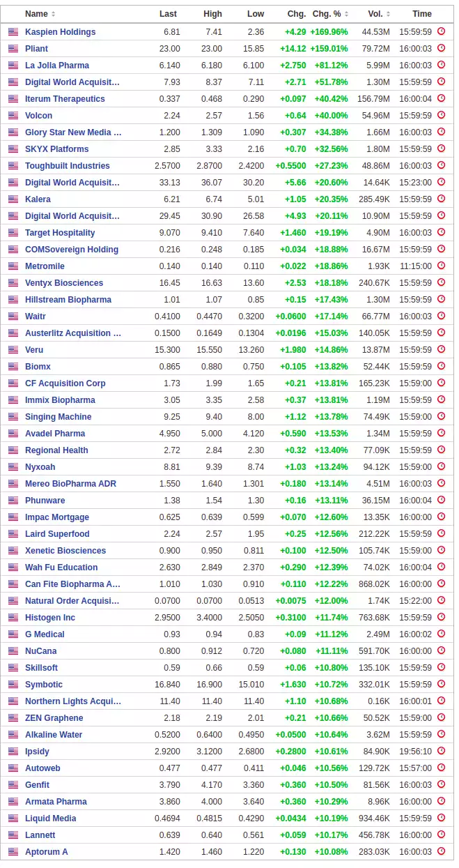This screenshot has height=868, width=459.
Task: Click the Chg. column header
Action: [296, 14]
